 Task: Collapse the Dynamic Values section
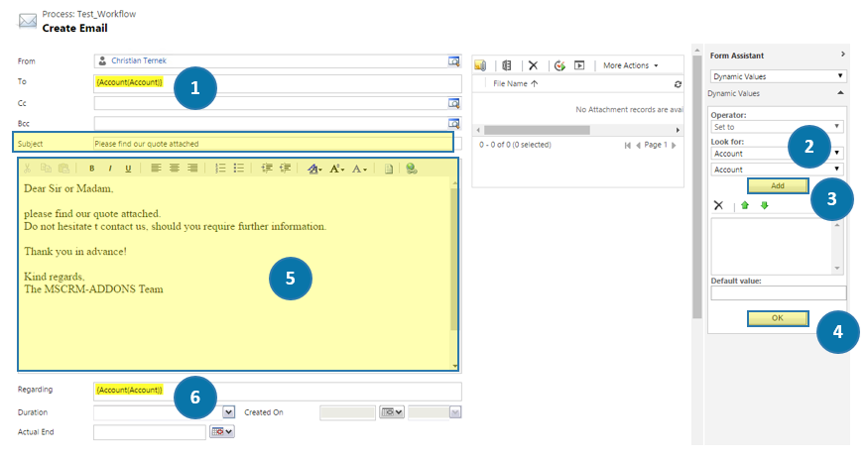point(841,92)
